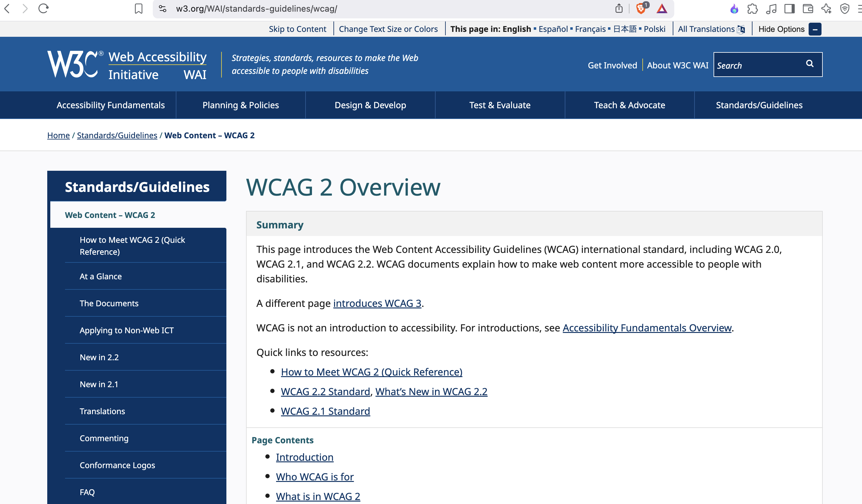The image size is (862, 504).
Task: Open the Design & Develop menu
Action: [370, 105]
